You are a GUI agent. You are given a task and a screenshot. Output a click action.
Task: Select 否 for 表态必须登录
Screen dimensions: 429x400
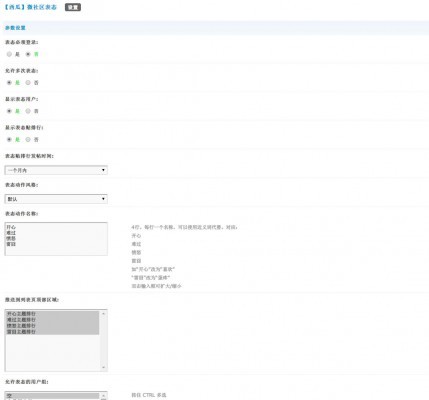(x=28, y=54)
